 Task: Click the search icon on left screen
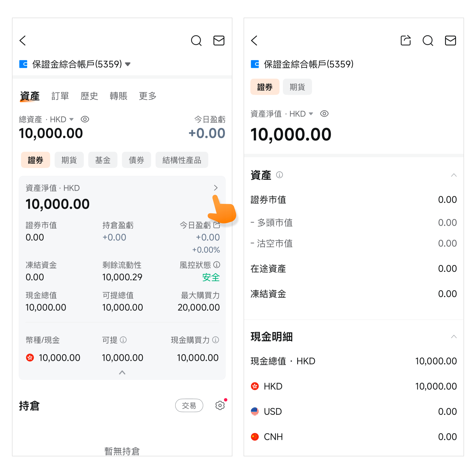click(x=196, y=41)
